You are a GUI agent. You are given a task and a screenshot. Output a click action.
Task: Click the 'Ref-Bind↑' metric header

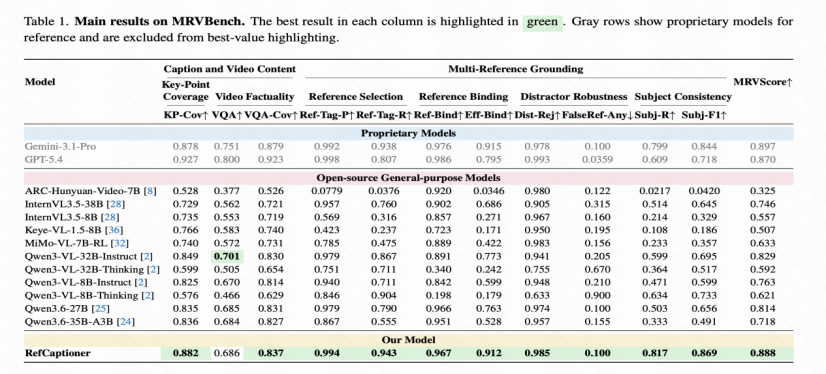pyautogui.click(x=438, y=115)
